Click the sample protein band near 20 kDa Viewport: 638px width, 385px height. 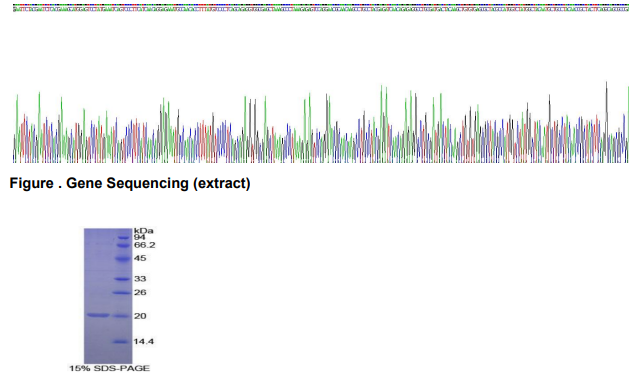[x=98, y=315]
